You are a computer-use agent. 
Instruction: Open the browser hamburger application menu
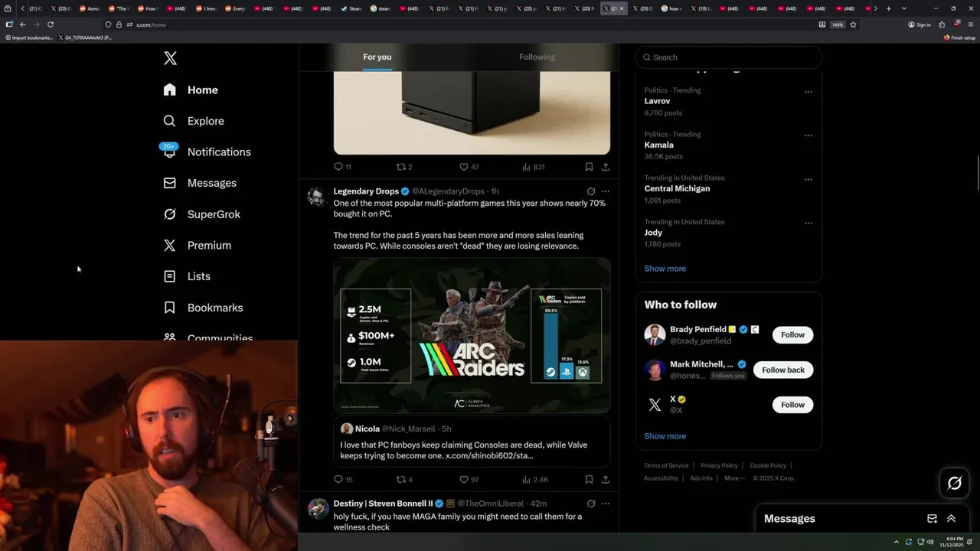[x=971, y=24]
